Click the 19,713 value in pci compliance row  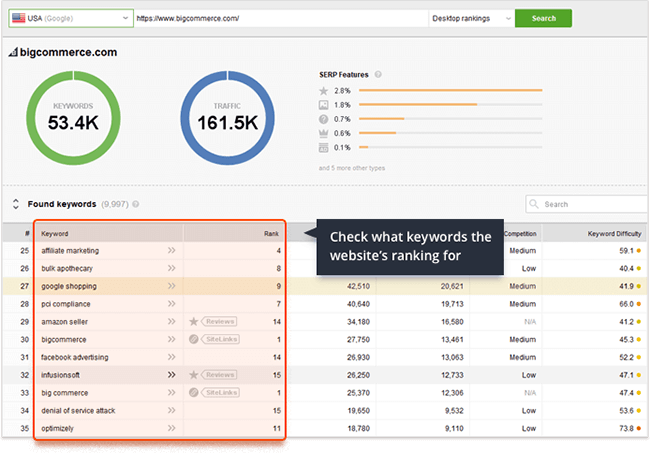[452, 304]
